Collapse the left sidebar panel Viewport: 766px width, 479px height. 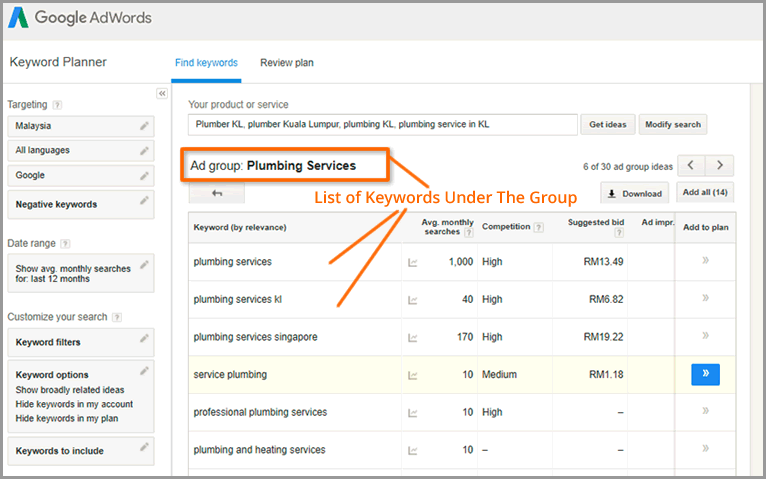coord(162,93)
